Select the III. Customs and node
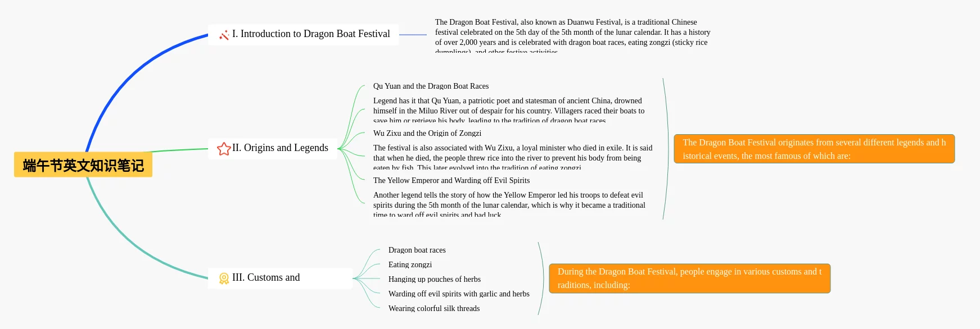Image resolution: width=980 pixels, height=329 pixels. pyautogui.click(x=280, y=278)
